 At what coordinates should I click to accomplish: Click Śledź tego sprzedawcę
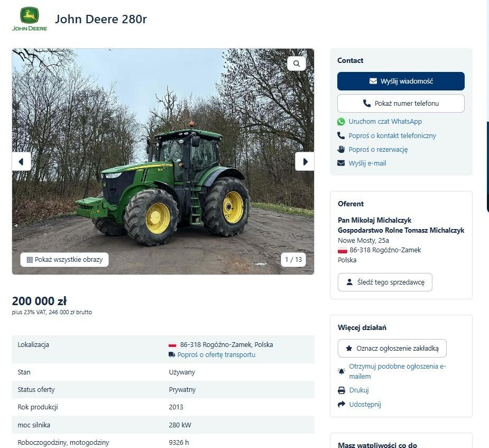pos(385,282)
